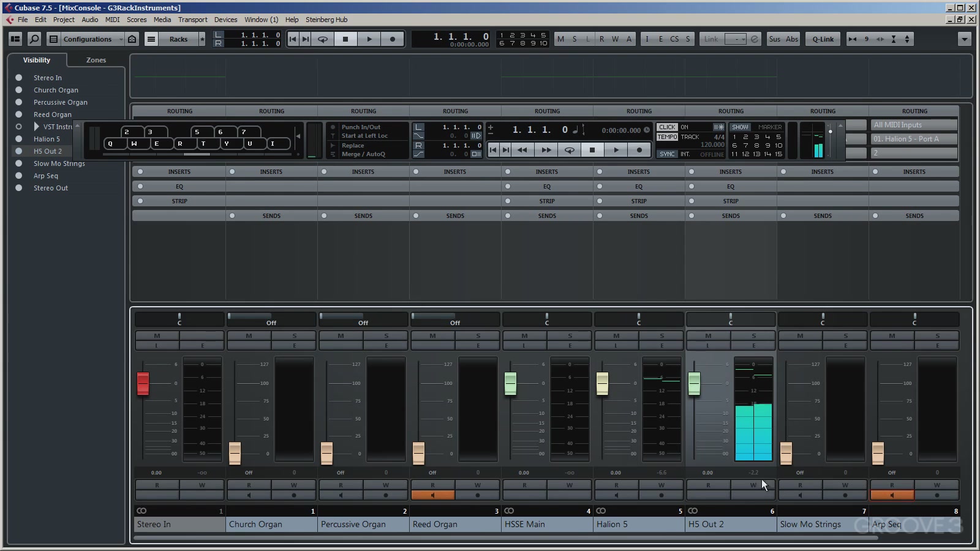The height and width of the screenshot is (551, 980).
Task: Open the Transport menu
Action: [x=192, y=20]
